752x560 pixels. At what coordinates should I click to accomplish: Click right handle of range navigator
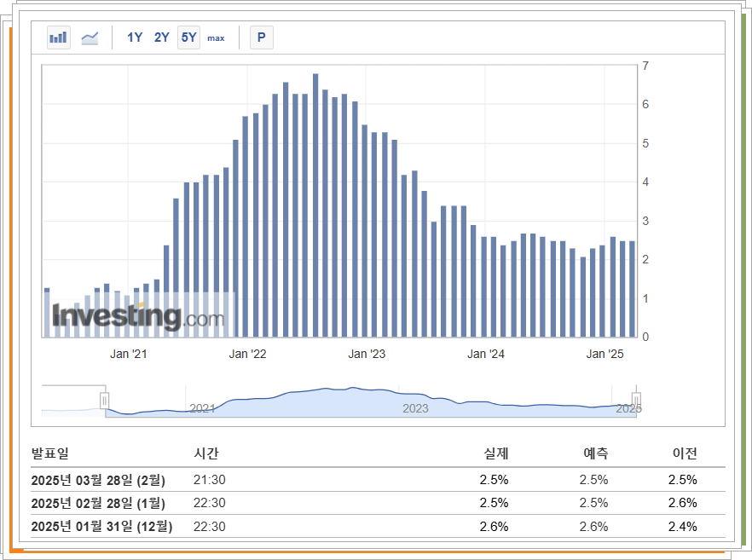coord(636,401)
